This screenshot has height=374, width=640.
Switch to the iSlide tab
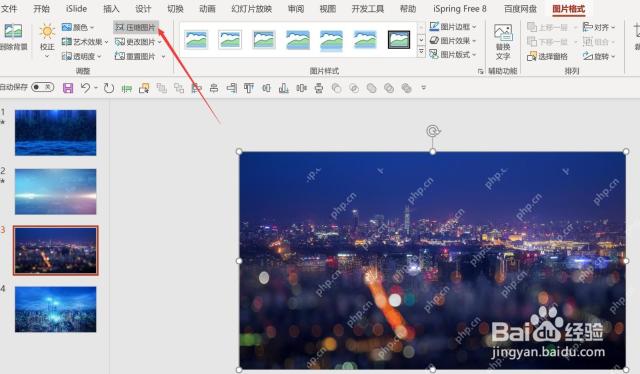tap(76, 9)
